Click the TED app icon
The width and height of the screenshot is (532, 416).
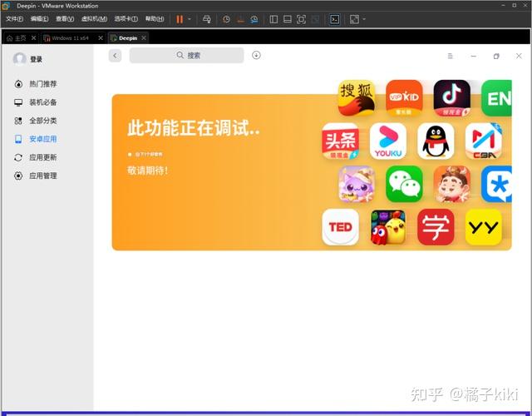(x=340, y=227)
